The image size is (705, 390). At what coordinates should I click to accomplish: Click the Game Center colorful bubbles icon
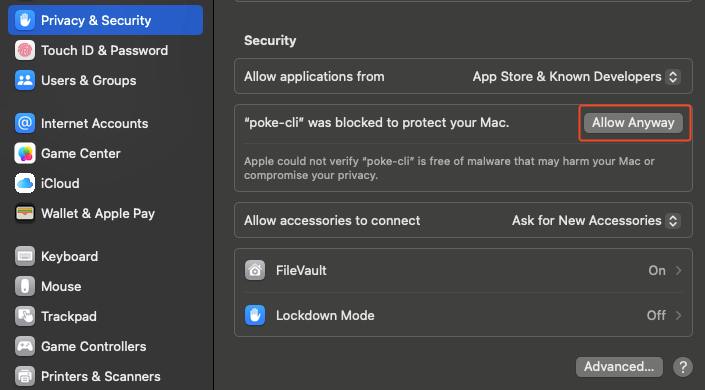25,153
